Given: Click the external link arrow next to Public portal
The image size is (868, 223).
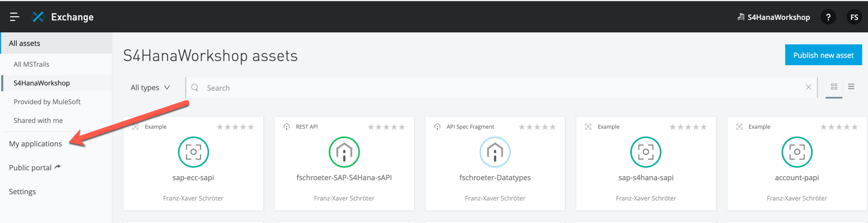Looking at the screenshot, I should pyautogui.click(x=58, y=167).
